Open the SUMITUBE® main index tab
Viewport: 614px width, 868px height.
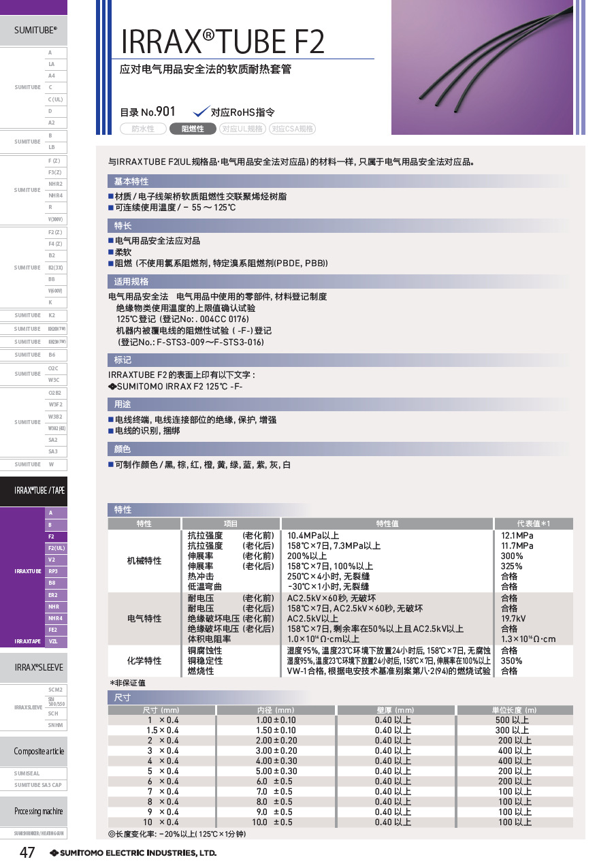tap(34, 30)
